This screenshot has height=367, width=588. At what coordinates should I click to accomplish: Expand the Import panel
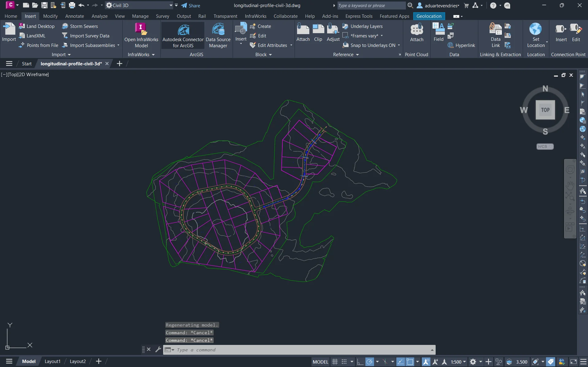[61, 55]
